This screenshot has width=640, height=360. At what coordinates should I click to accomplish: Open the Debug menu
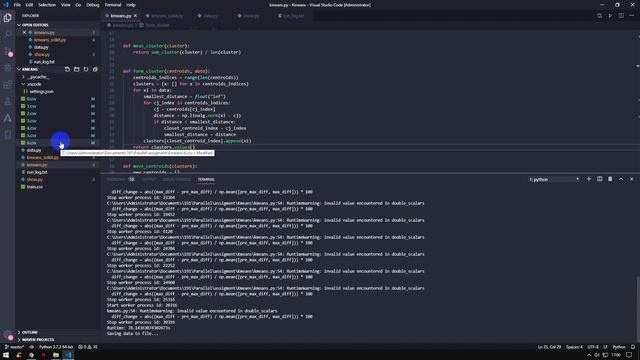pyautogui.click(x=93, y=5)
